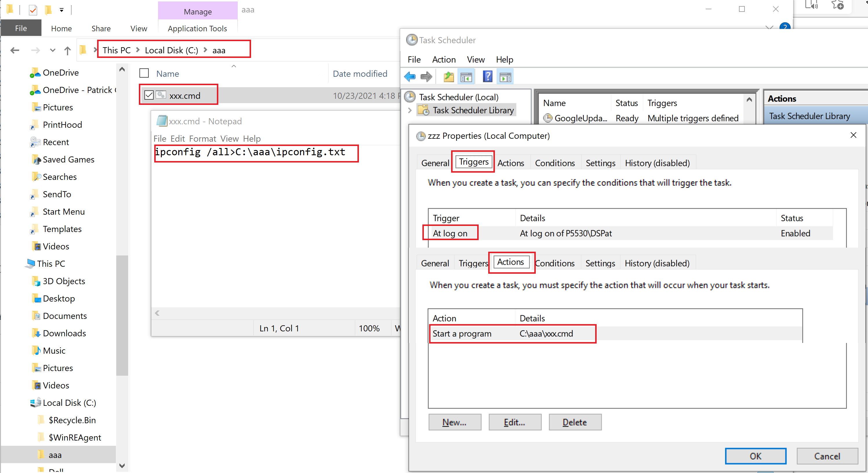
Task: Click the down arrow on folder tree scrollbar
Action: 122,466
